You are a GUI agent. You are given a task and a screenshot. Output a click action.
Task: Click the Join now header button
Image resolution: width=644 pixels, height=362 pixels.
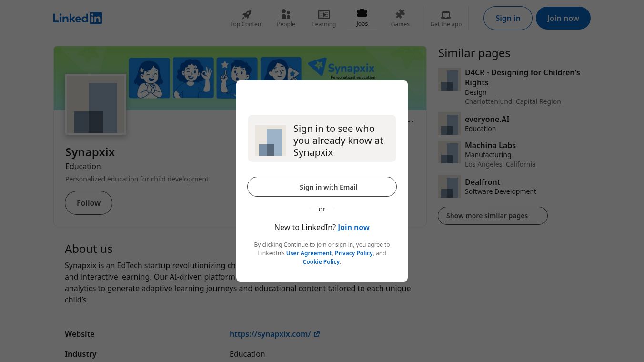[x=563, y=18]
